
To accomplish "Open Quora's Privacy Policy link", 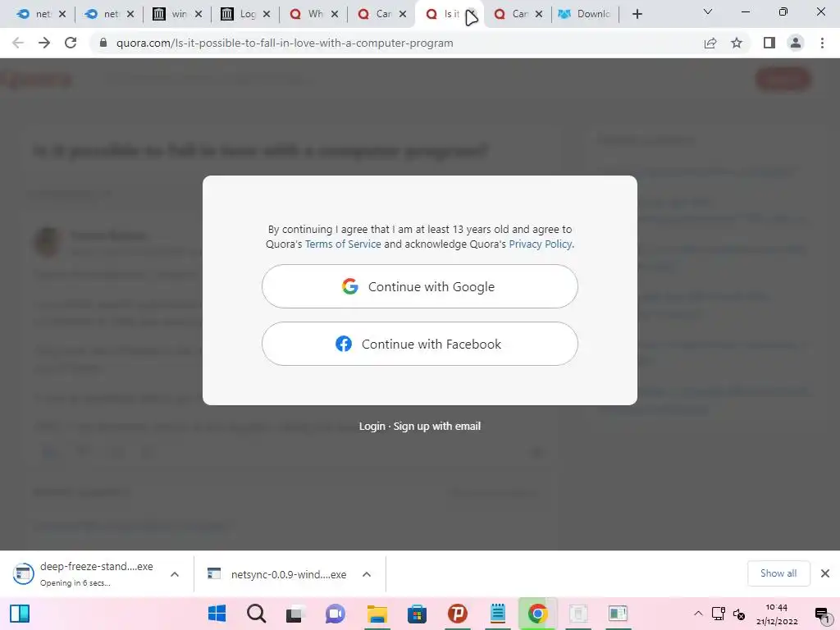I will [x=540, y=244].
